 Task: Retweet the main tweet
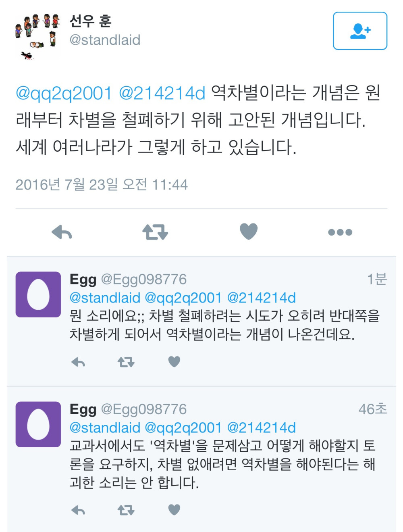pos(155,232)
